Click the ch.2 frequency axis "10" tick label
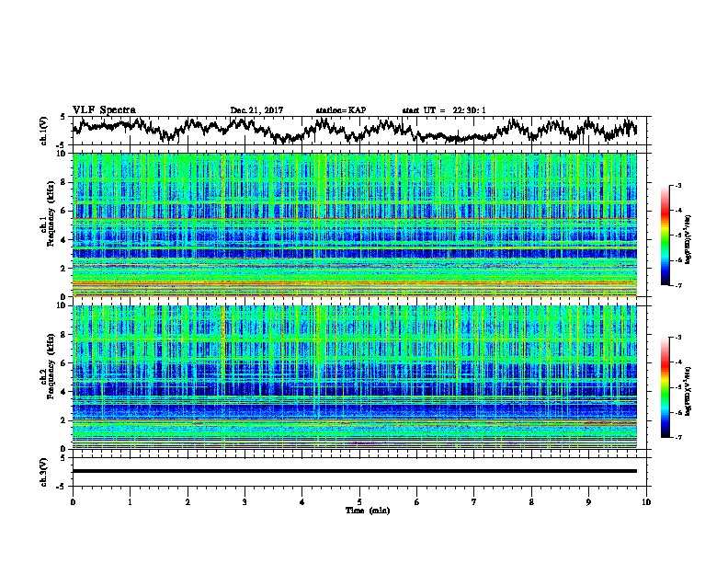728x563 pixels. point(62,305)
